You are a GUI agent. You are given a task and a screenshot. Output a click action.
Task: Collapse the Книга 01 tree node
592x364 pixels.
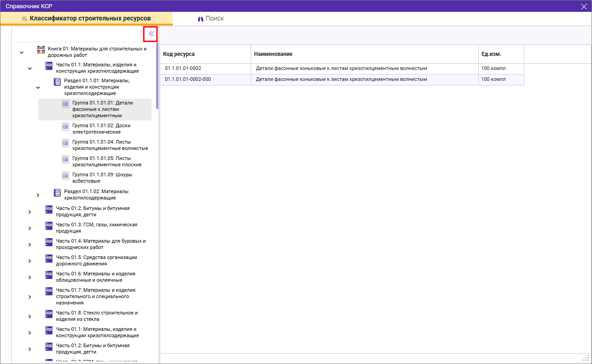[x=21, y=53]
